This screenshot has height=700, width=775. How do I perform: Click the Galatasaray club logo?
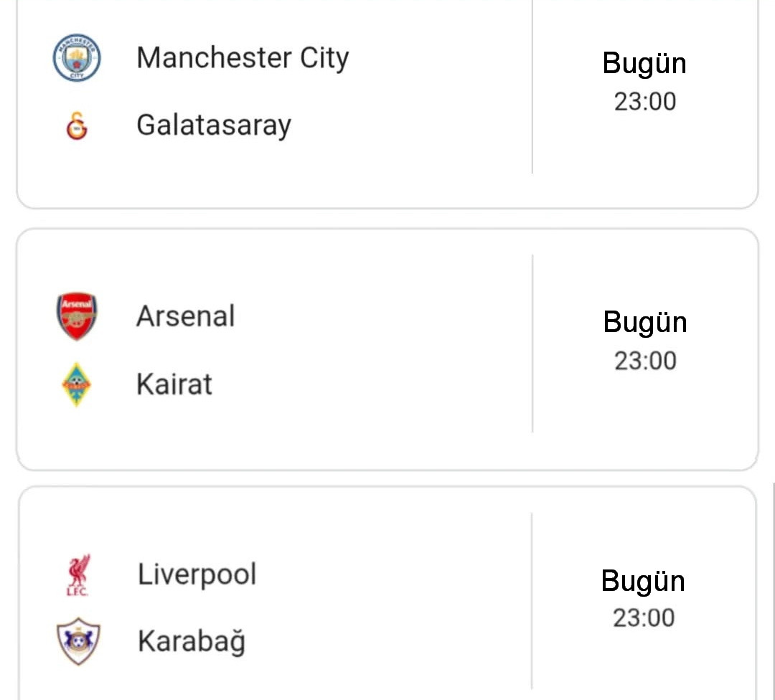[x=77, y=126]
